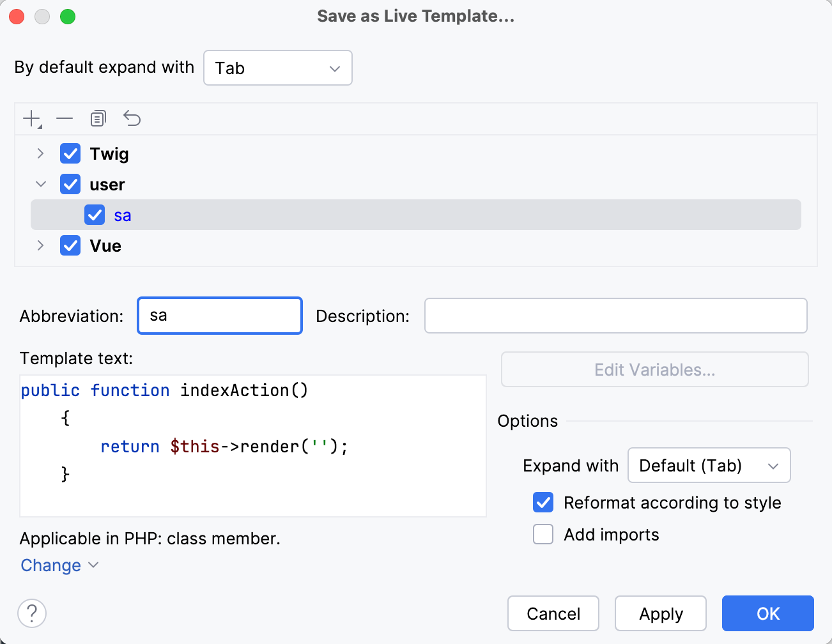Viewport: 832px width, 644px height.
Task: Open the Change applicability dropdown
Action: [59, 565]
